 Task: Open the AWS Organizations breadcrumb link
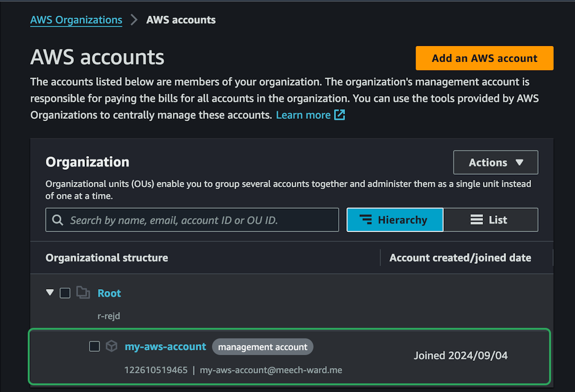coord(76,20)
